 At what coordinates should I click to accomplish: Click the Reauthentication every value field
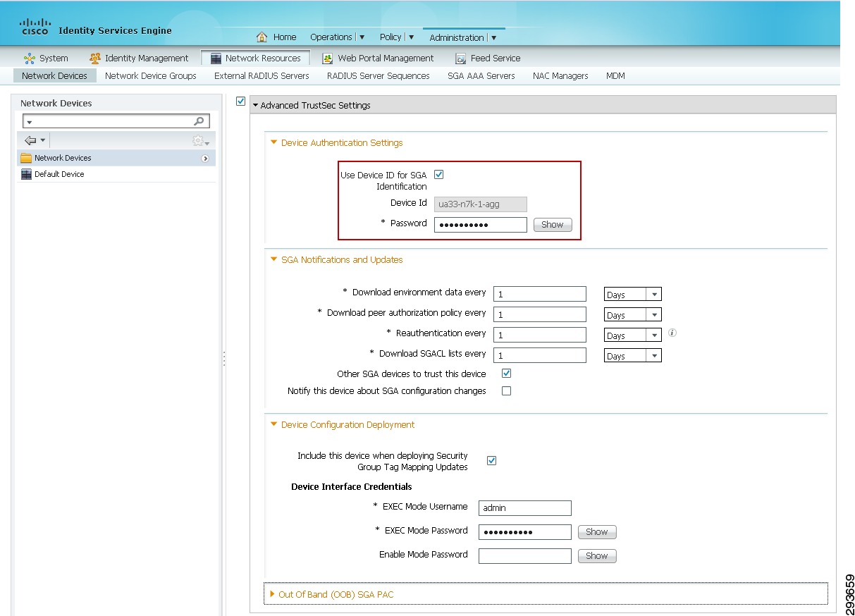[540, 335]
